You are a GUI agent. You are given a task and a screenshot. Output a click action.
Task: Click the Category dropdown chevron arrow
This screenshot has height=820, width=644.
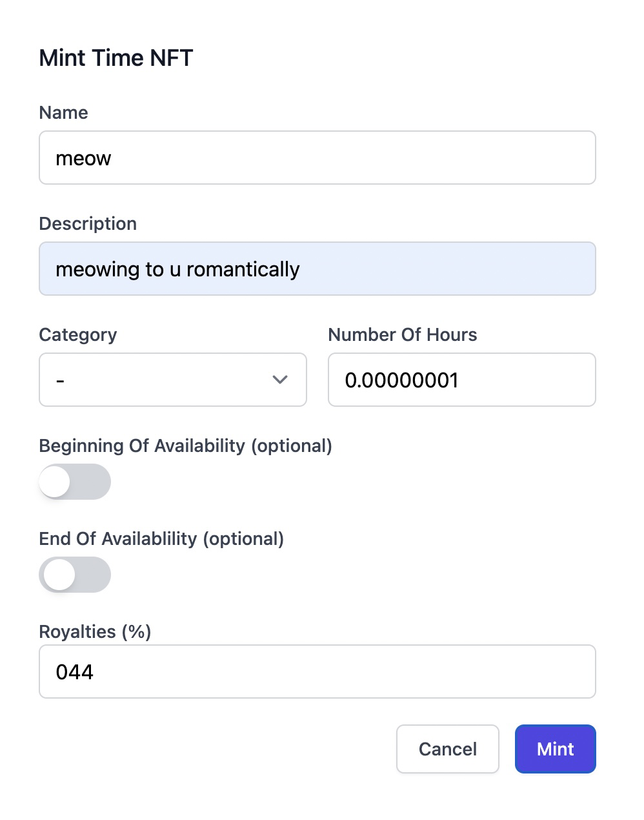(x=279, y=380)
